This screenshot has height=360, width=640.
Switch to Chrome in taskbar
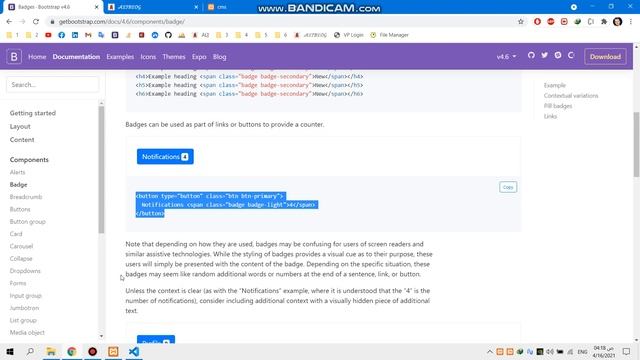[72, 351]
